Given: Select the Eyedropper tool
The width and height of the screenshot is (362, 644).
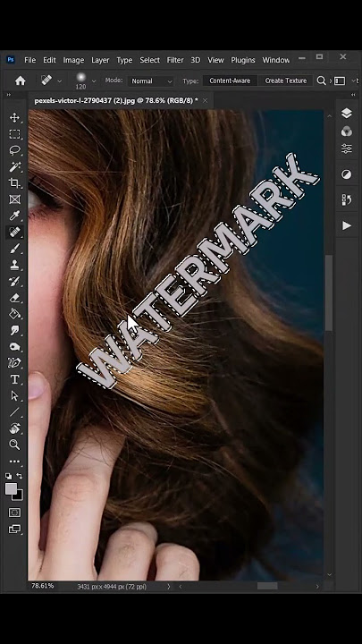Looking at the screenshot, I should (15, 216).
